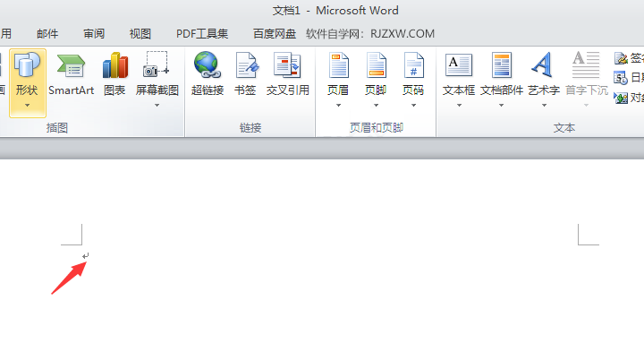Click the Footer (页脚) icon
This screenshot has width=644, height=343.
[x=376, y=65]
